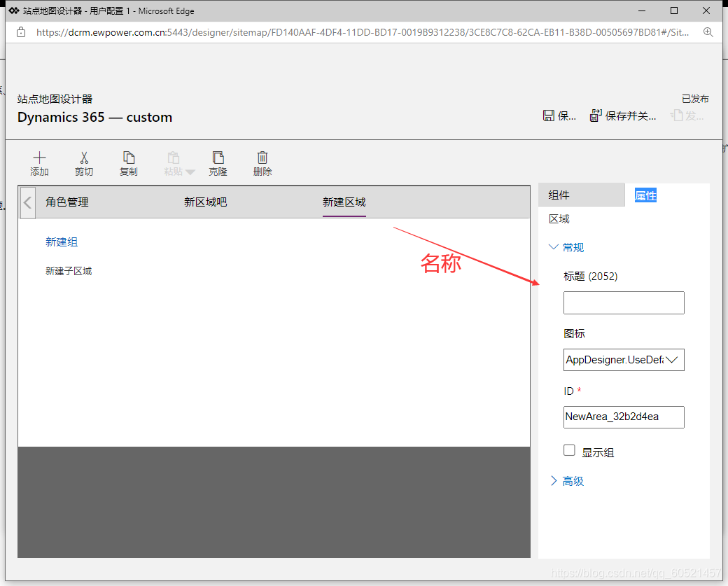The image size is (728, 586).
Task: Click the ID field NewArea_32b2d4ea
Action: 624,417
